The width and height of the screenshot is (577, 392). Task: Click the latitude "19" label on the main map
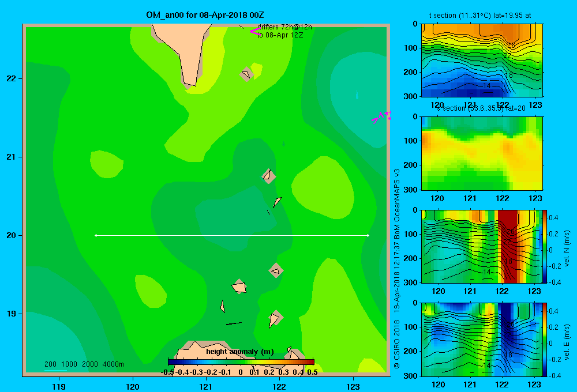12,314
